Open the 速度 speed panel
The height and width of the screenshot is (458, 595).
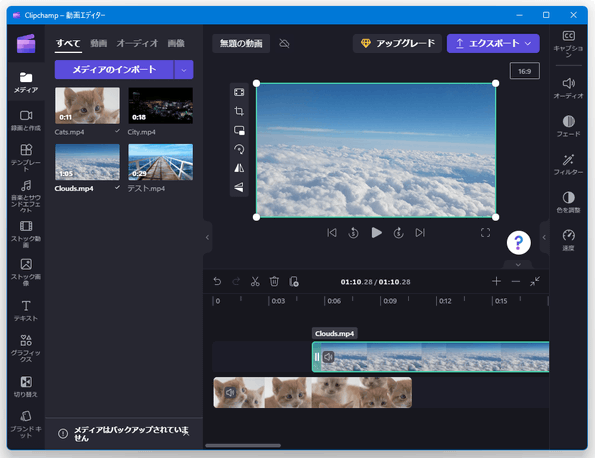[x=568, y=240]
